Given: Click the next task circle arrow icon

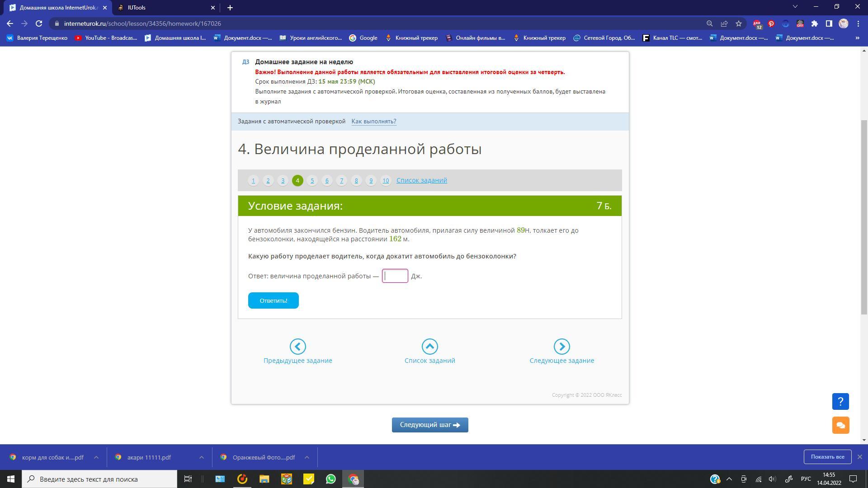Looking at the screenshot, I should pyautogui.click(x=561, y=347).
